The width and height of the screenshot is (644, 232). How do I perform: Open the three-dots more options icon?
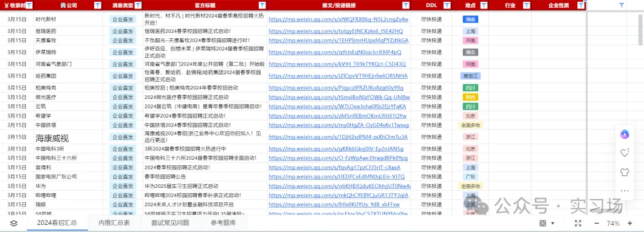[x=625, y=190]
